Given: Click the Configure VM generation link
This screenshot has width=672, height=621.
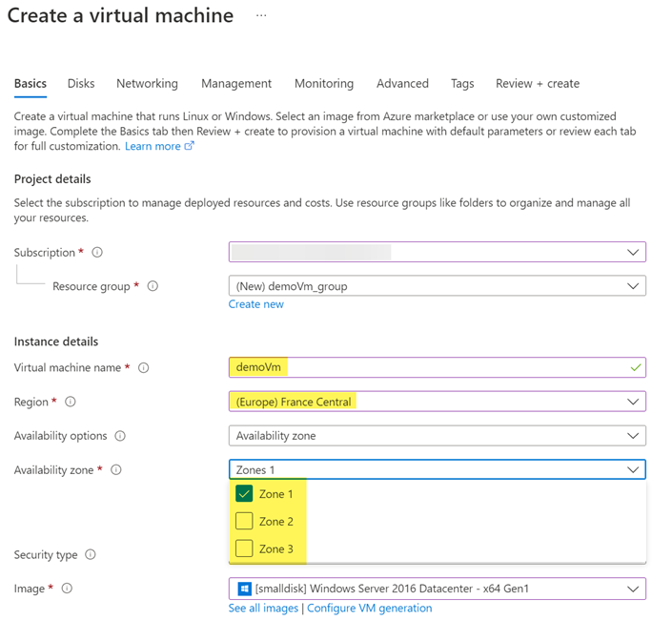Looking at the screenshot, I should (370, 609).
